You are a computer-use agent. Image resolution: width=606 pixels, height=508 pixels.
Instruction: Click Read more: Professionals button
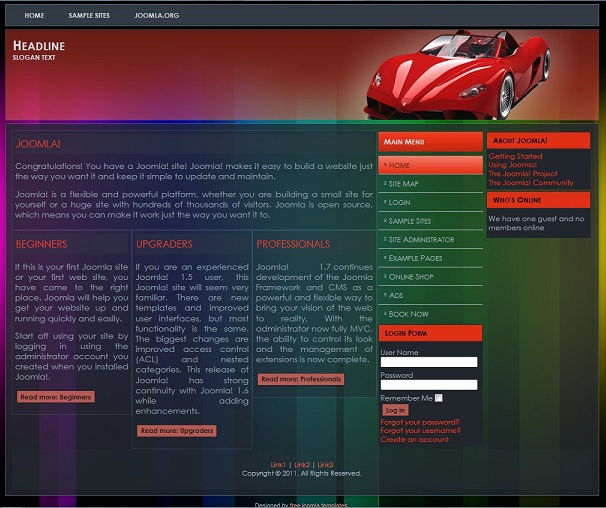click(x=301, y=379)
